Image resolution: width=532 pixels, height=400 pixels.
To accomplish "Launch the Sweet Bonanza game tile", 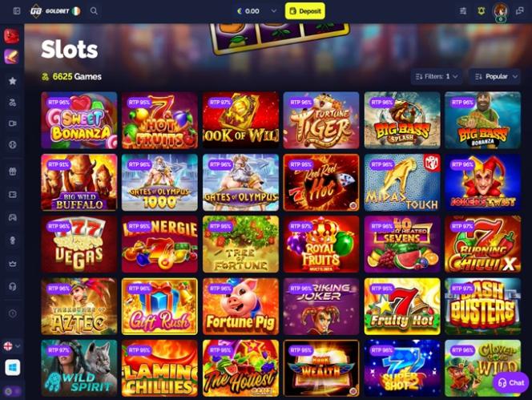I will pyautogui.click(x=79, y=120).
